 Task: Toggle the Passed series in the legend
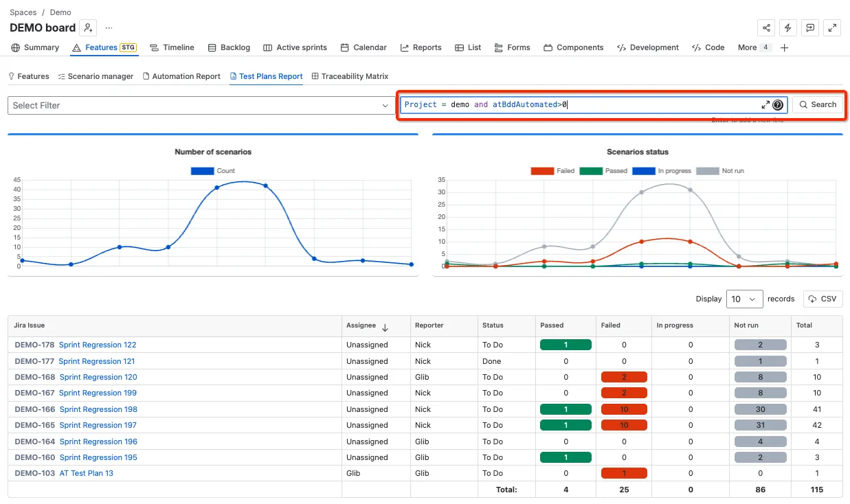click(x=603, y=170)
